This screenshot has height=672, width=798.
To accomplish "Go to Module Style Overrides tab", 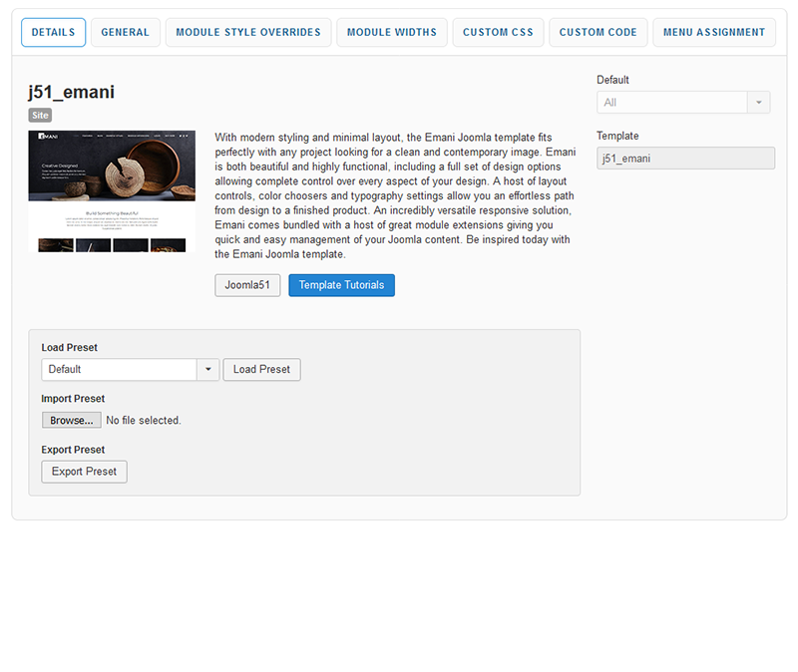I will point(248,32).
